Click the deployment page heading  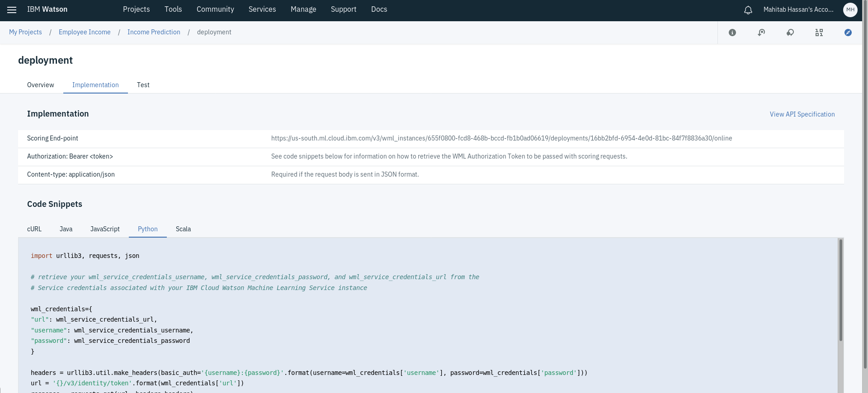pos(45,60)
